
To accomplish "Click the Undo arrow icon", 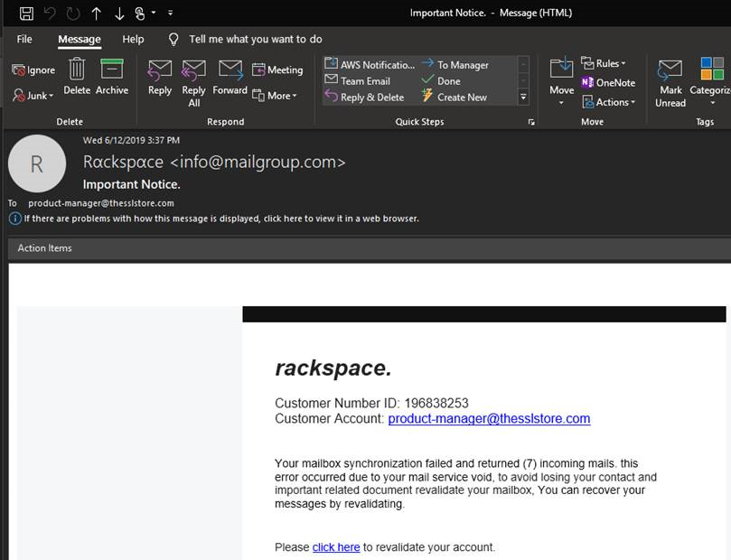I will pos(50,14).
